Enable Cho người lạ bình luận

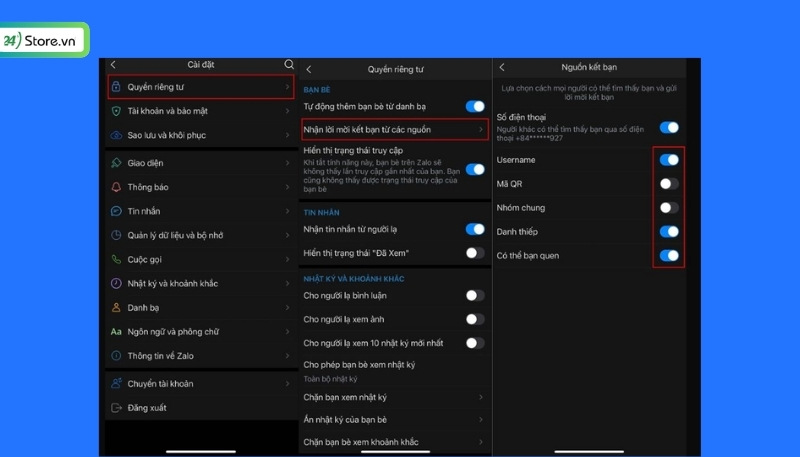475,295
